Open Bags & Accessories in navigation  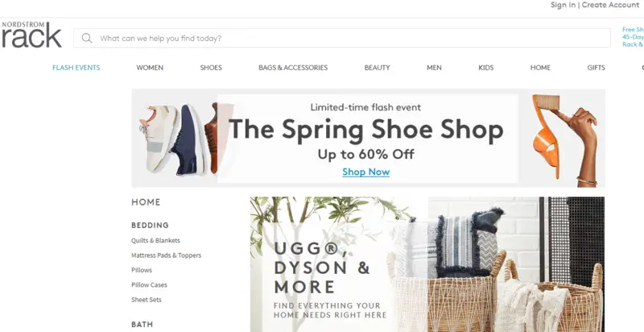pos(293,68)
